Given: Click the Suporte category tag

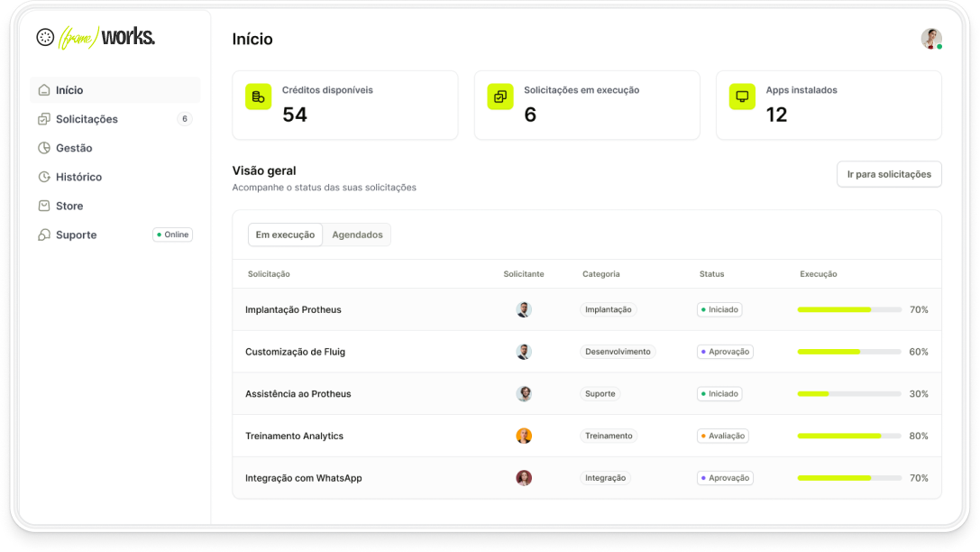Looking at the screenshot, I should click(600, 394).
